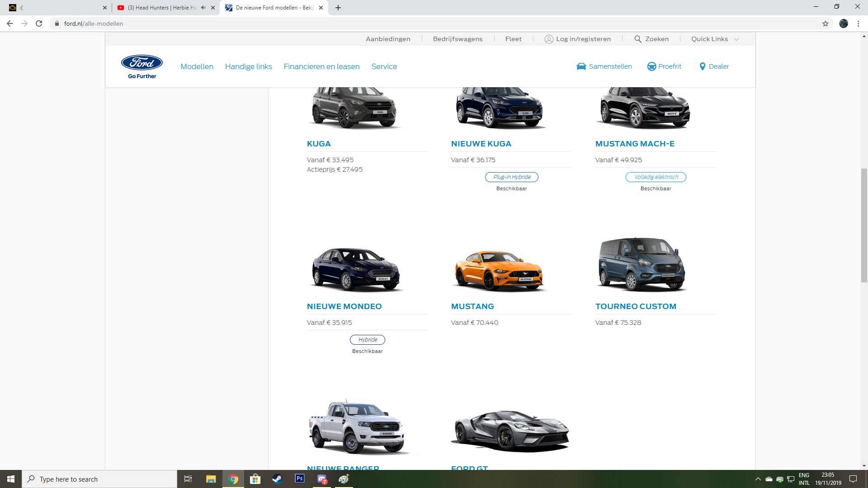This screenshot has height=488, width=868.
Task: Open the KUGA model title
Action: click(x=319, y=144)
